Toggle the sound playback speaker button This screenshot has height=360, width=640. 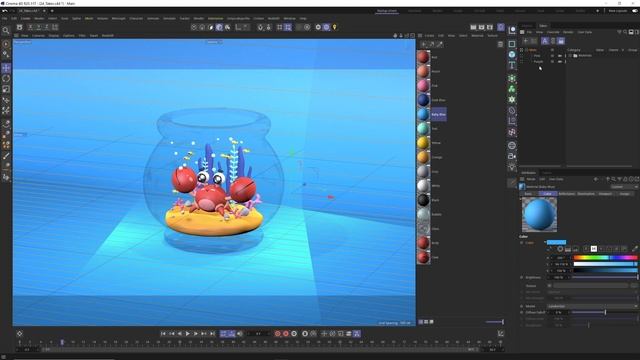click(240, 333)
